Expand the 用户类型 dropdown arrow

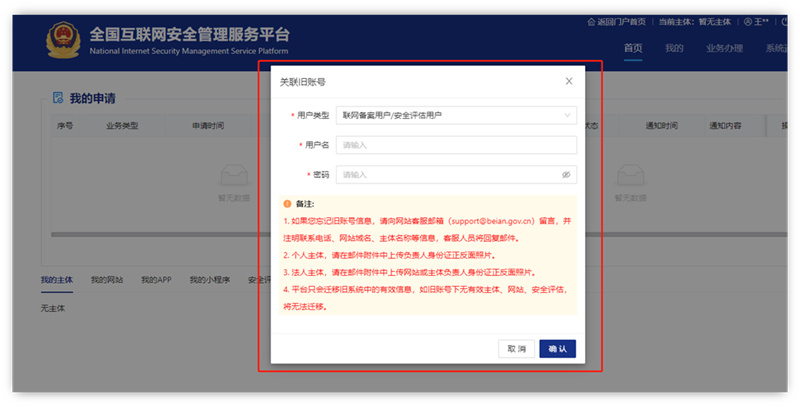pos(567,115)
